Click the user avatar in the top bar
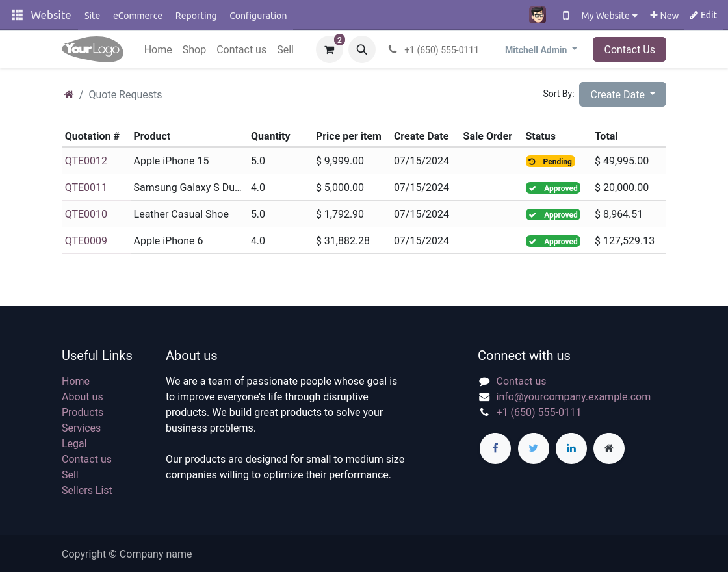 click(538, 15)
